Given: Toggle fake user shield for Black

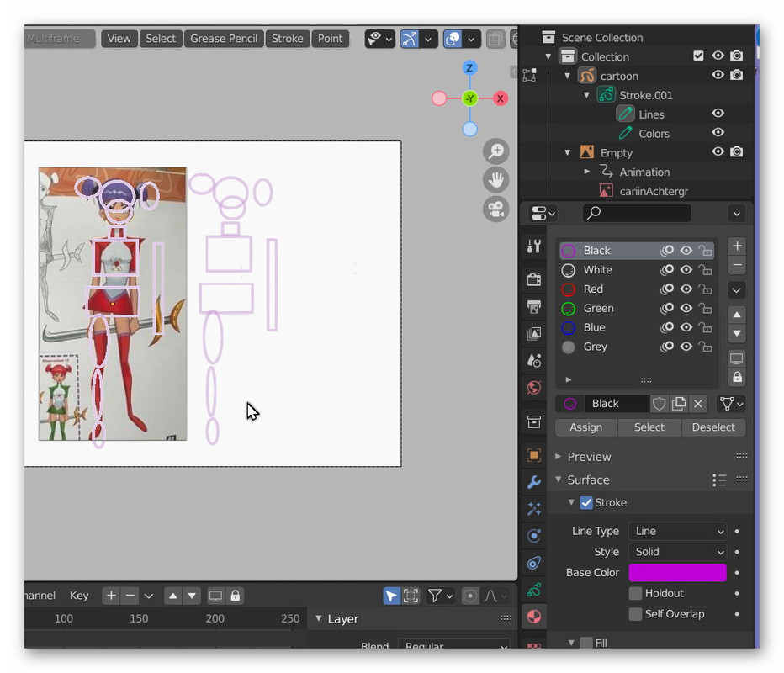Looking at the screenshot, I should tap(659, 404).
